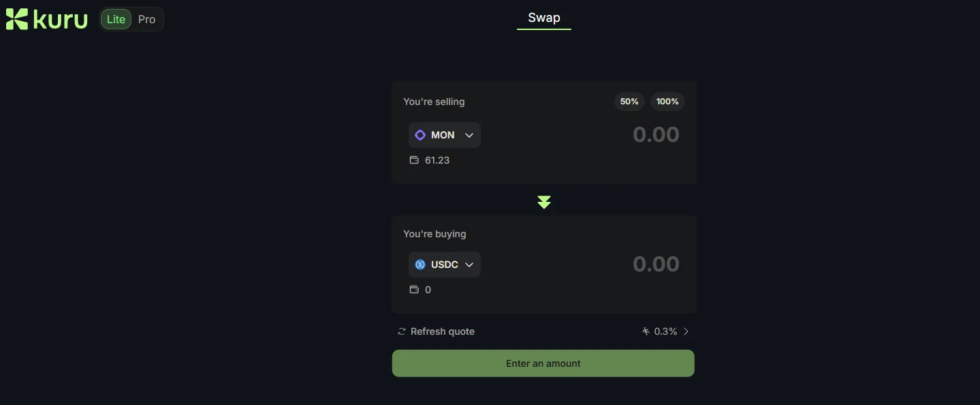The height and width of the screenshot is (405, 980).
Task: Set selling amount to 100%
Action: [x=667, y=102]
